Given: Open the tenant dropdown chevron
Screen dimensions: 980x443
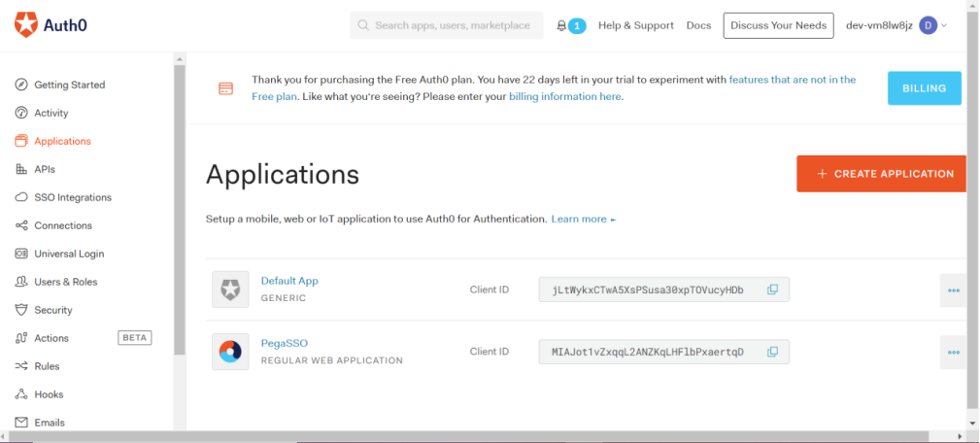Looking at the screenshot, I should tap(944, 25).
